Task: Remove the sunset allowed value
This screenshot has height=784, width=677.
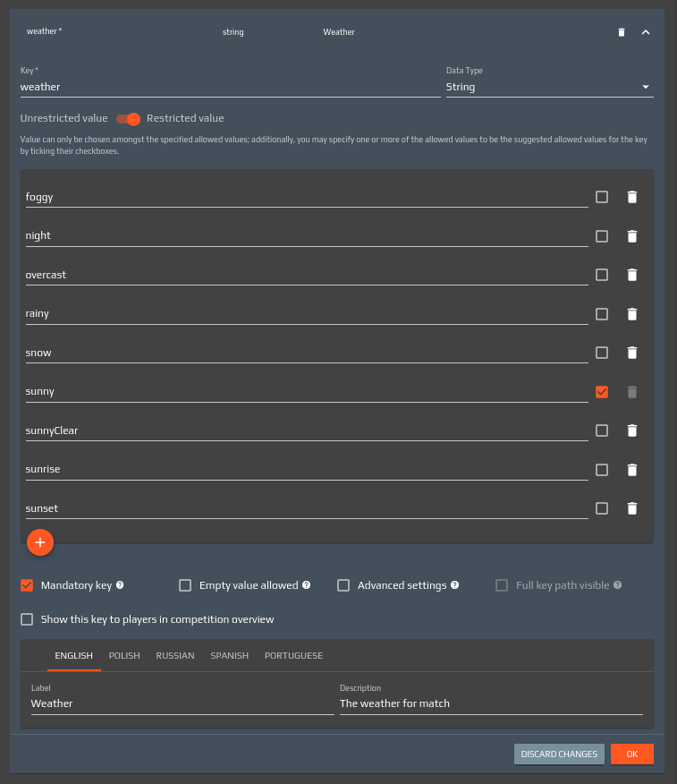Action: tap(631, 508)
